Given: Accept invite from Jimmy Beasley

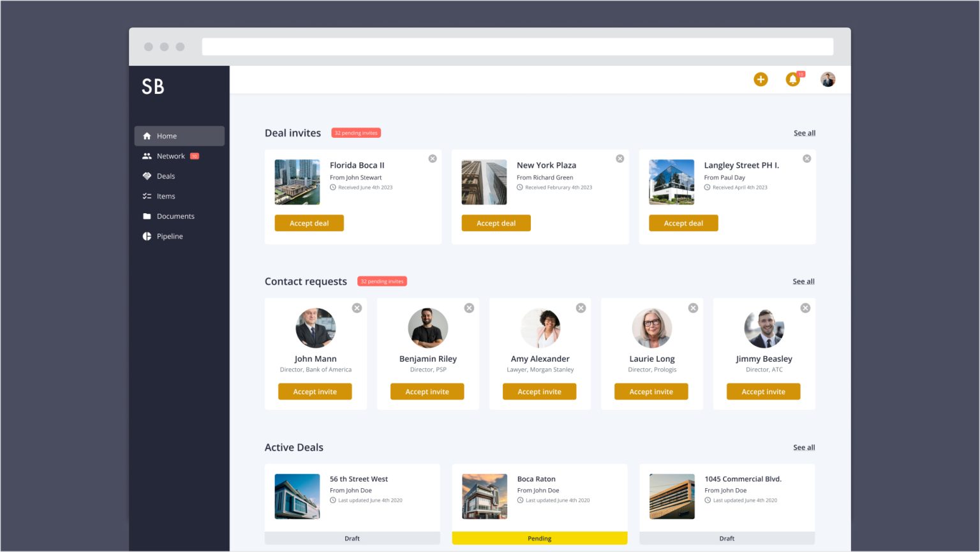Looking at the screenshot, I should pos(763,392).
